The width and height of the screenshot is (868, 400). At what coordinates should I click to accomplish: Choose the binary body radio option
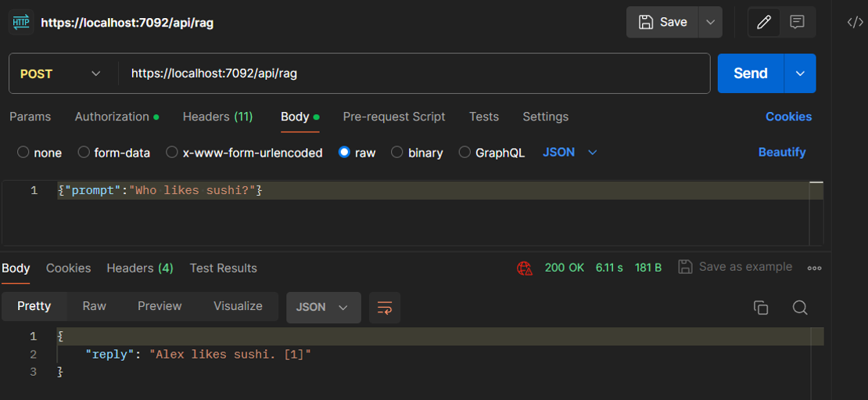click(397, 153)
